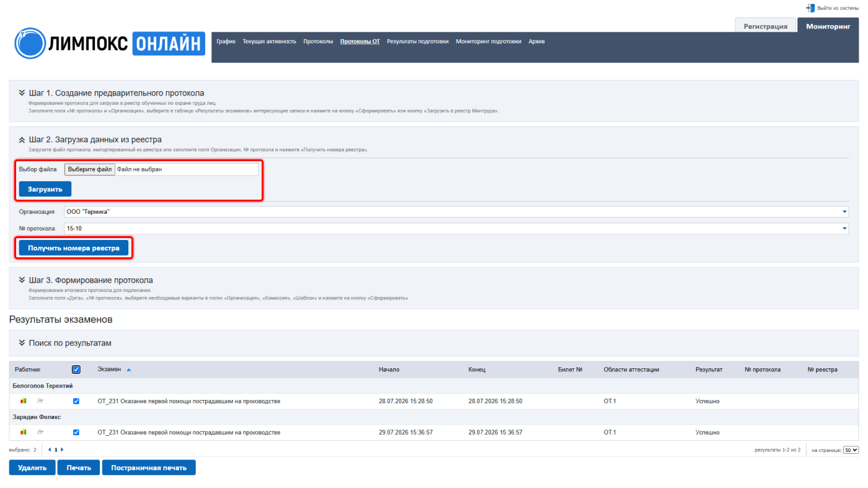868x488 pixels.
Task: Open the Архив menu item
Action: pos(537,42)
